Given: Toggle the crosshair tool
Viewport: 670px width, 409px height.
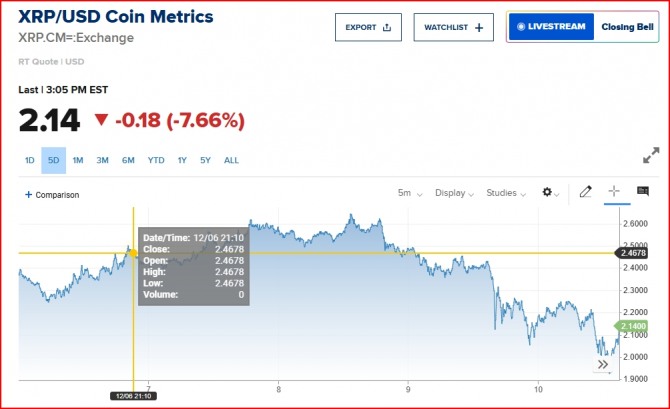Looking at the screenshot, I should [614, 191].
